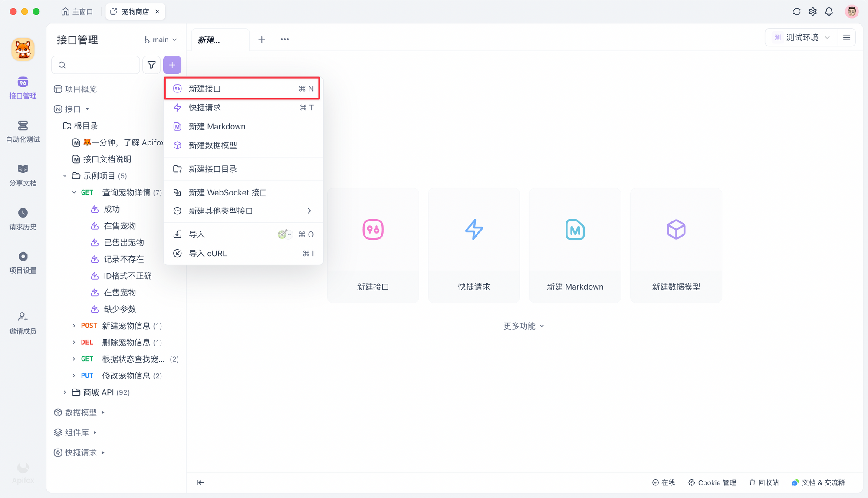Click the user avatar
The image size is (868, 498).
point(852,12)
